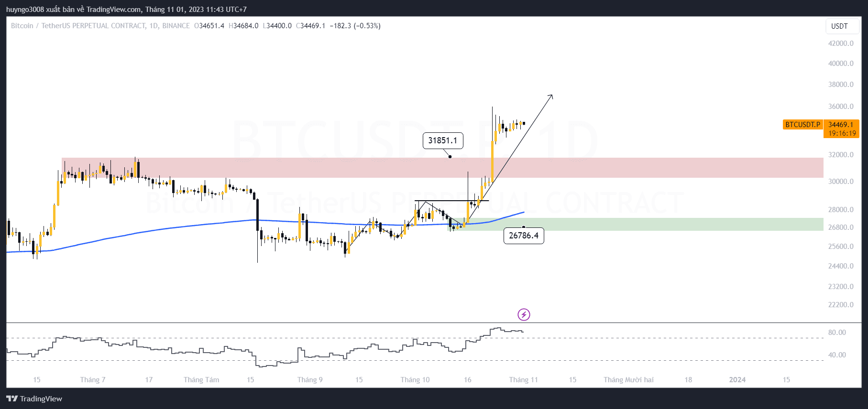Click the Bitcoin / TetherUS PERPETUAL CONTRACT title
This screenshot has height=409, width=868.
click(x=100, y=26)
